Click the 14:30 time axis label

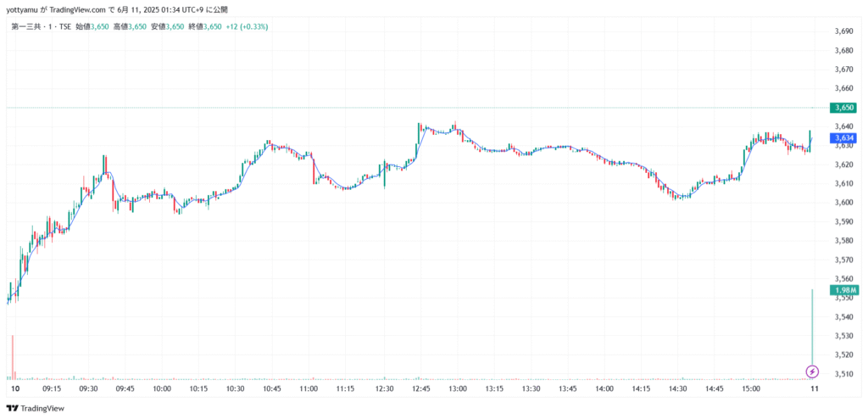(678, 388)
